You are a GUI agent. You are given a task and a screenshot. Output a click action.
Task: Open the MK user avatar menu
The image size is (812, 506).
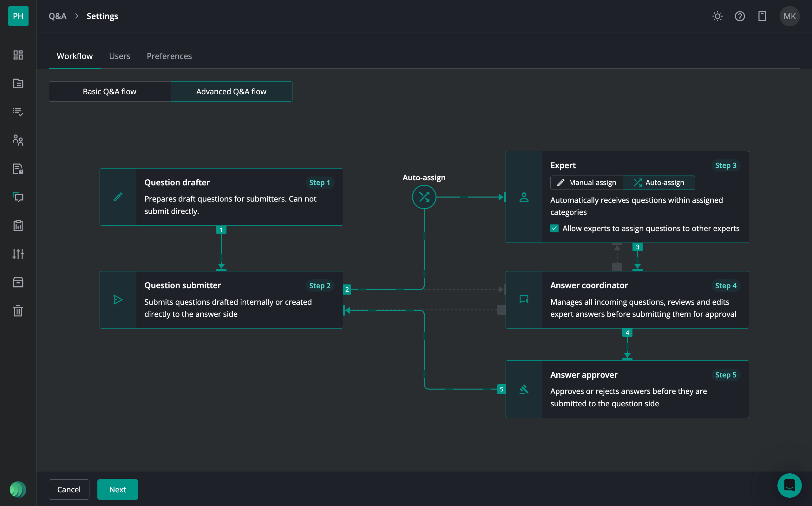(x=789, y=16)
